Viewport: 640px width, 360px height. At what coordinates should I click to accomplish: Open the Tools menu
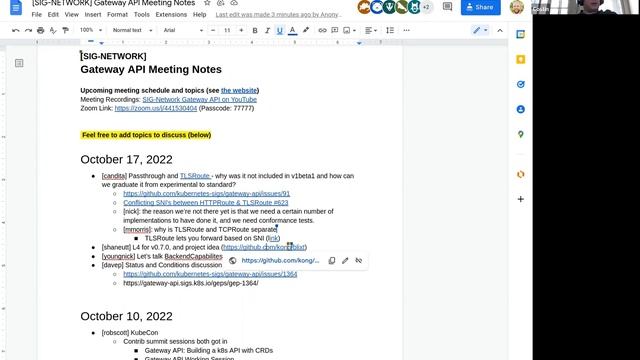[142, 14]
